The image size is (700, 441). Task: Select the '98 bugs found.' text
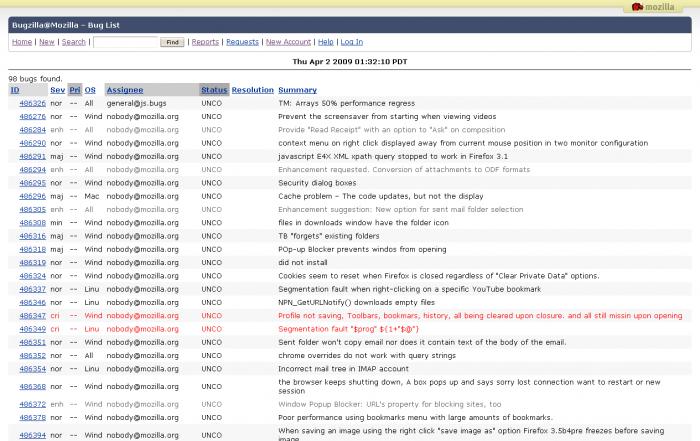point(35,79)
